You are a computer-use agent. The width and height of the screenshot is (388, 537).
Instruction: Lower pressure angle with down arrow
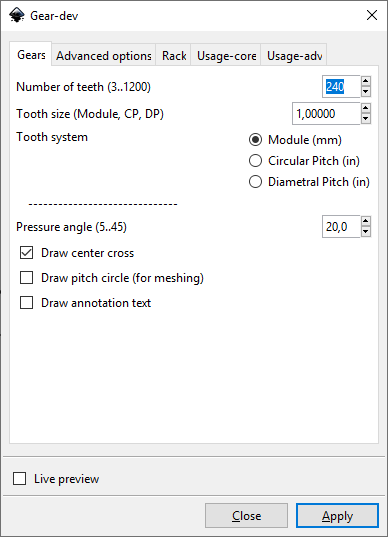point(366,232)
